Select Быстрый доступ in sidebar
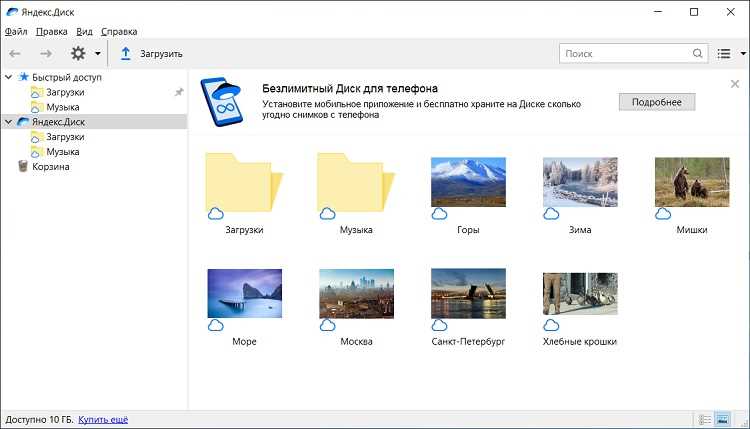The height and width of the screenshot is (429, 750). (66, 77)
